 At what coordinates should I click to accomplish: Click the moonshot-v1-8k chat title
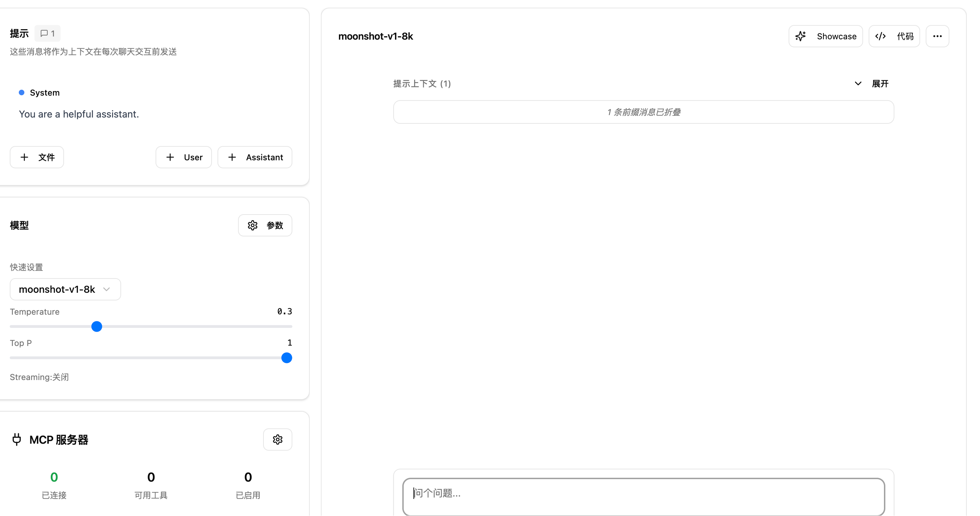point(376,37)
